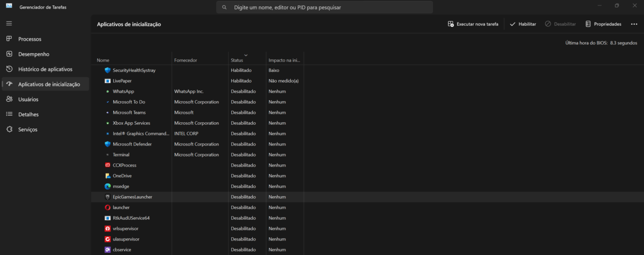Click the LivePaper app icon
The width and height of the screenshot is (644, 255).
pyautogui.click(x=107, y=81)
